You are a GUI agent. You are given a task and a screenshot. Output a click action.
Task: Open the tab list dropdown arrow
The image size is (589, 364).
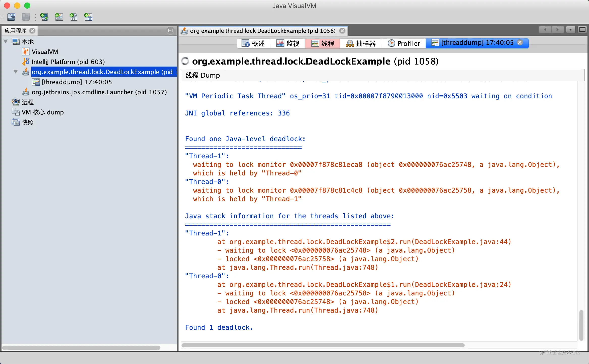tap(570, 30)
